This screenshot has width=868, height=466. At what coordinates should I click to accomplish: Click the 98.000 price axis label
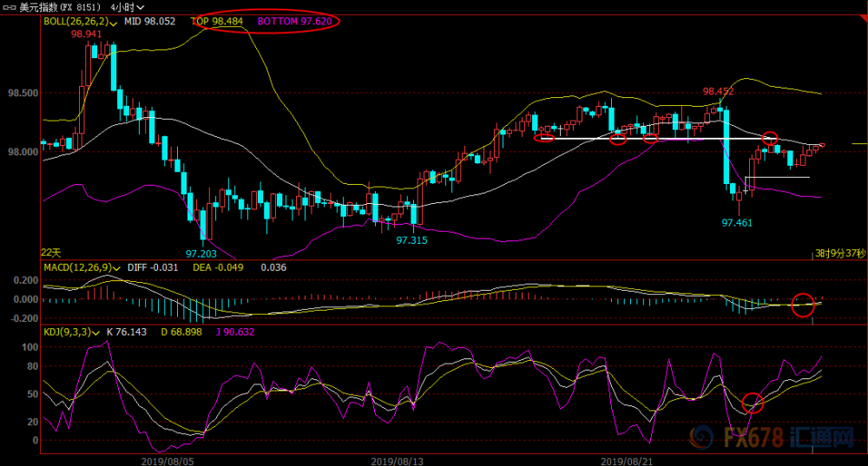tap(23, 152)
